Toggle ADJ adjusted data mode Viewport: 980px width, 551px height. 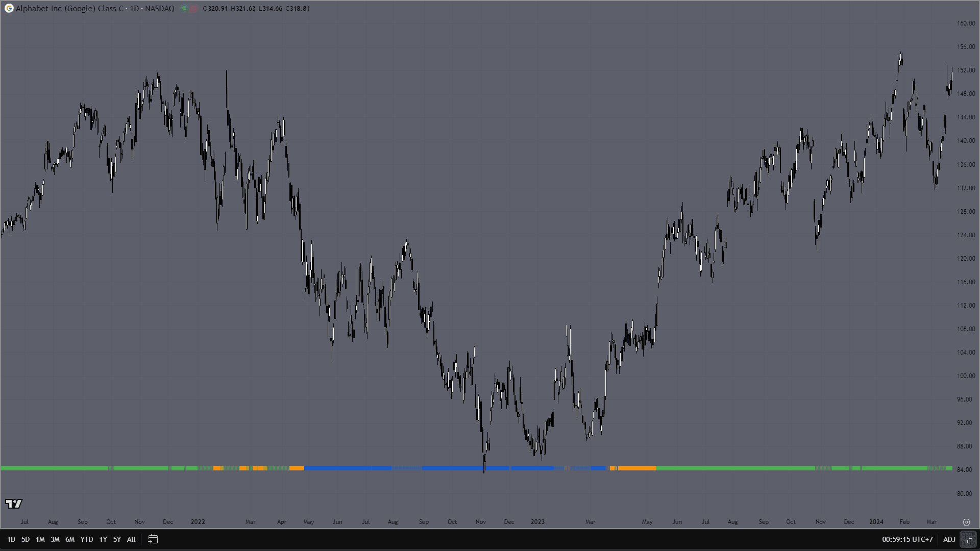[949, 539]
